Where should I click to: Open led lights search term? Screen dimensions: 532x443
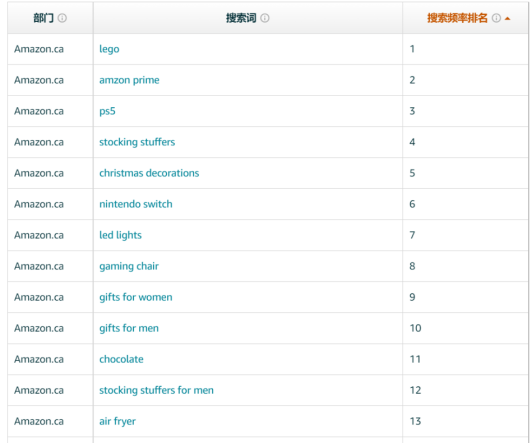coord(120,235)
